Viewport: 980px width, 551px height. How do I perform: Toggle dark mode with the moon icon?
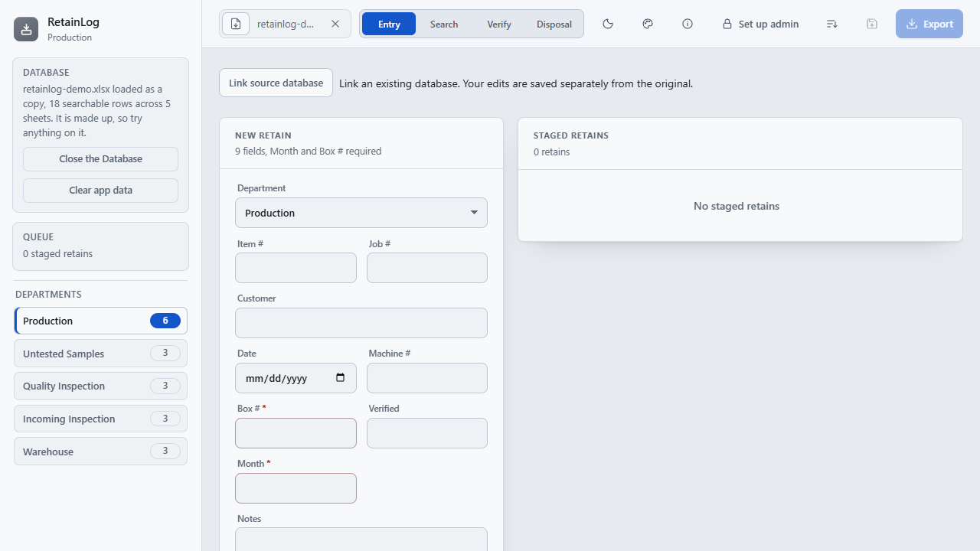(x=608, y=24)
